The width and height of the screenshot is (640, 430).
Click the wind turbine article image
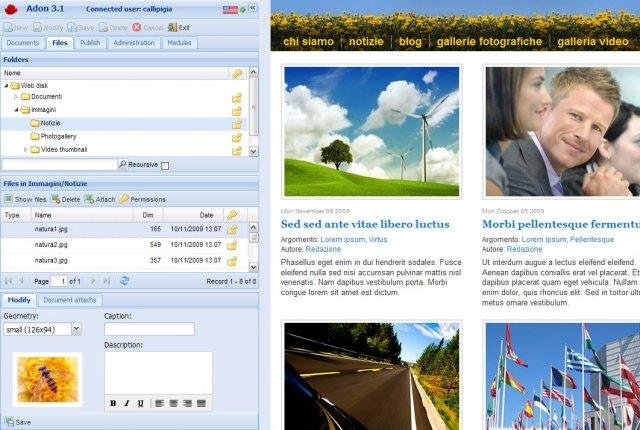coord(371,131)
